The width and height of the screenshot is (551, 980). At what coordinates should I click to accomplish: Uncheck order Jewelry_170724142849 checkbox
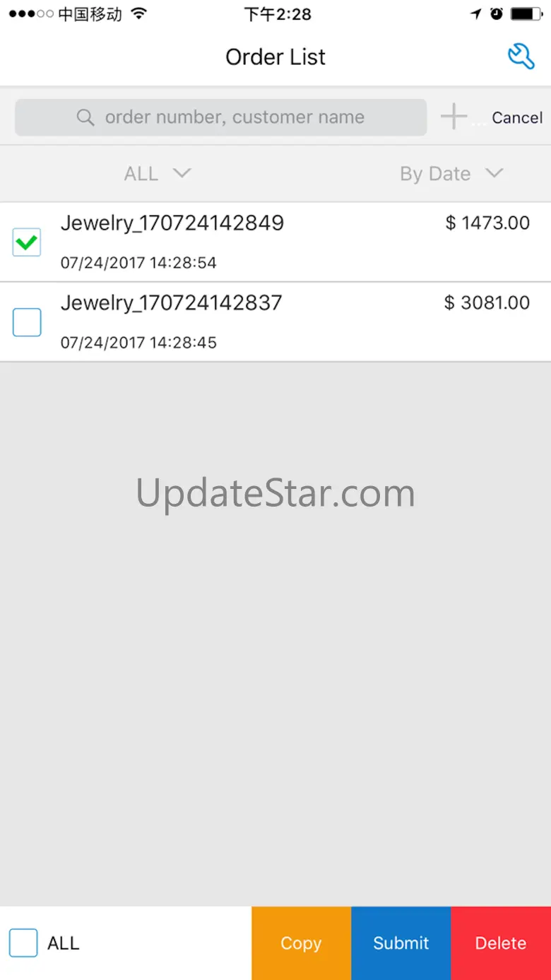[27, 242]
